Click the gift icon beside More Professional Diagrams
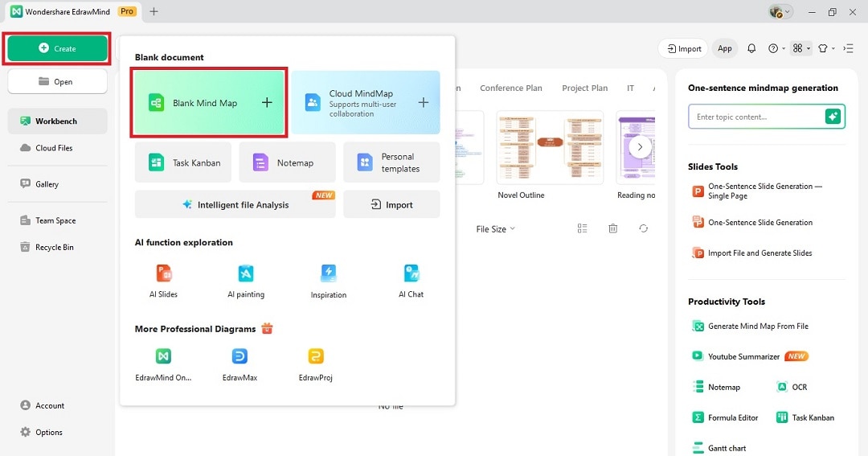This screenshot has width=868, height=456. tap(267, 329)
